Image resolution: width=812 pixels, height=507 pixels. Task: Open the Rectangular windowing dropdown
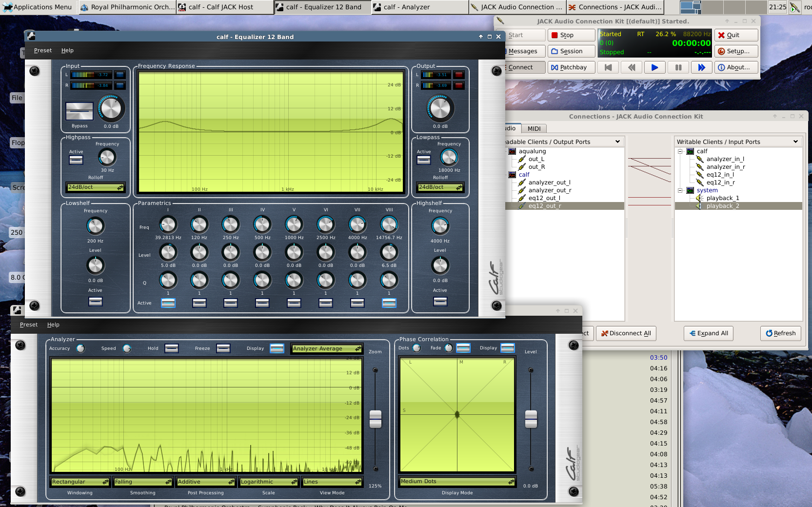80,482
